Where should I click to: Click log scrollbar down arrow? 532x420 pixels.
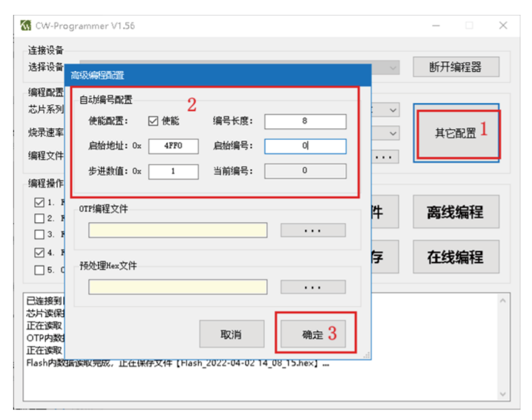pos(503,394)
